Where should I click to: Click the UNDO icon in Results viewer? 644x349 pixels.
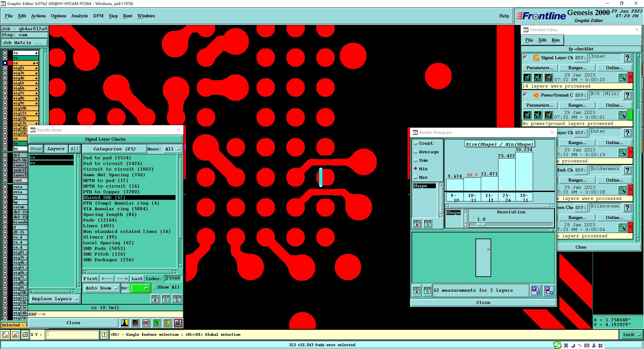(177, 299)
